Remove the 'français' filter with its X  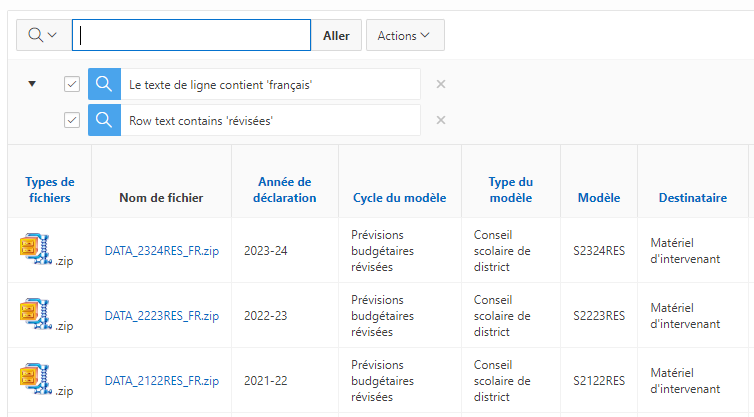[x=440, y=85]
